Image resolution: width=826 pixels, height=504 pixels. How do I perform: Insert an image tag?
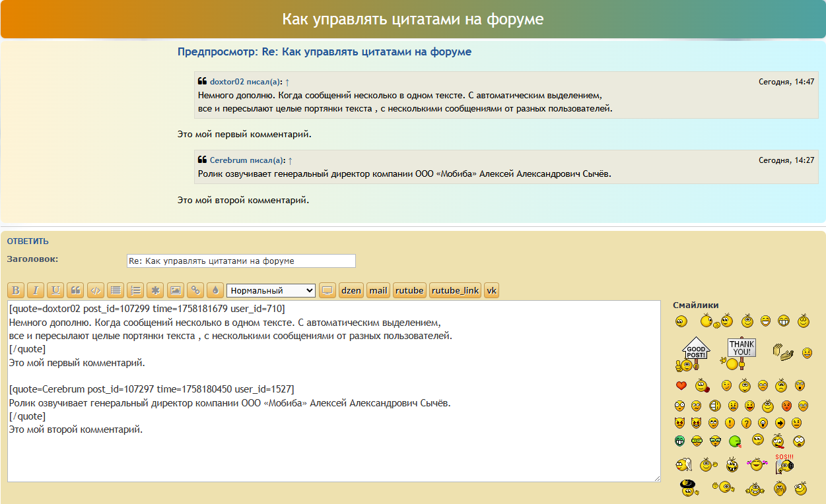click(175, 290)
